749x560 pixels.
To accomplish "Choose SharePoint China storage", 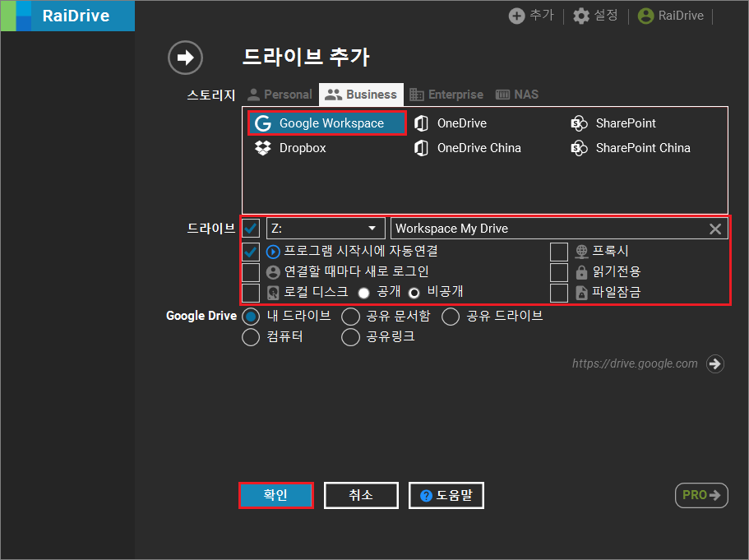I will coord(631,148).
